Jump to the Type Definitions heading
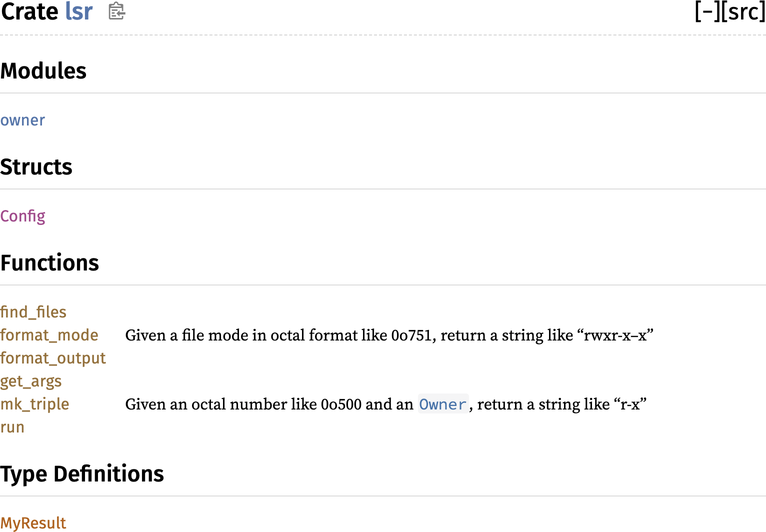 [x=82, y=474]
